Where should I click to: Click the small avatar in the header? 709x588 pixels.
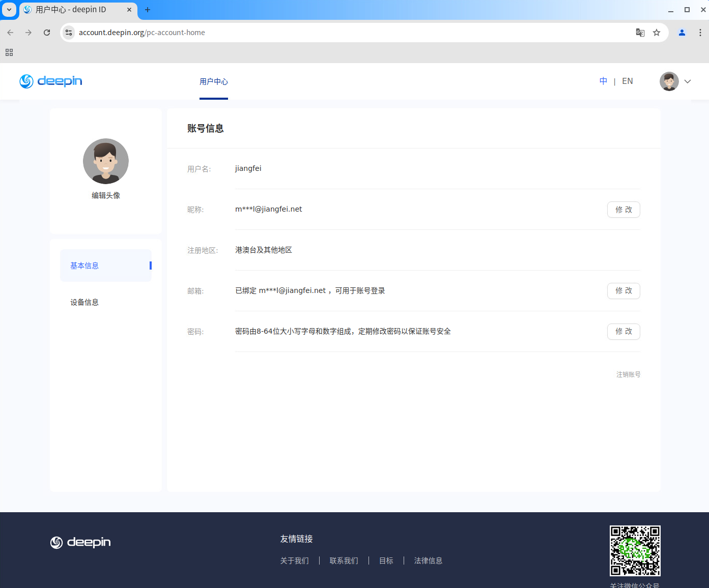coord(669,81)
